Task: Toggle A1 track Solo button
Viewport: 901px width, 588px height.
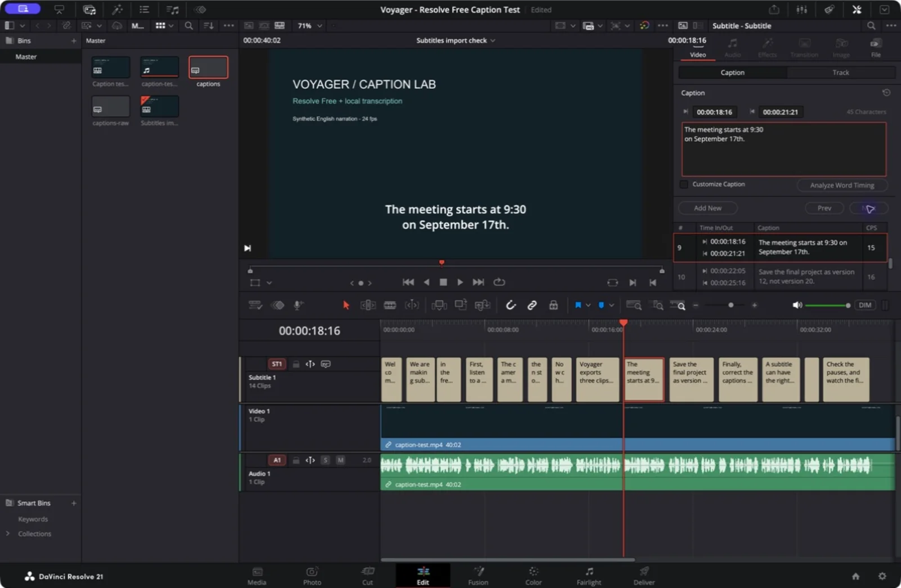Action: coord(325,460)
